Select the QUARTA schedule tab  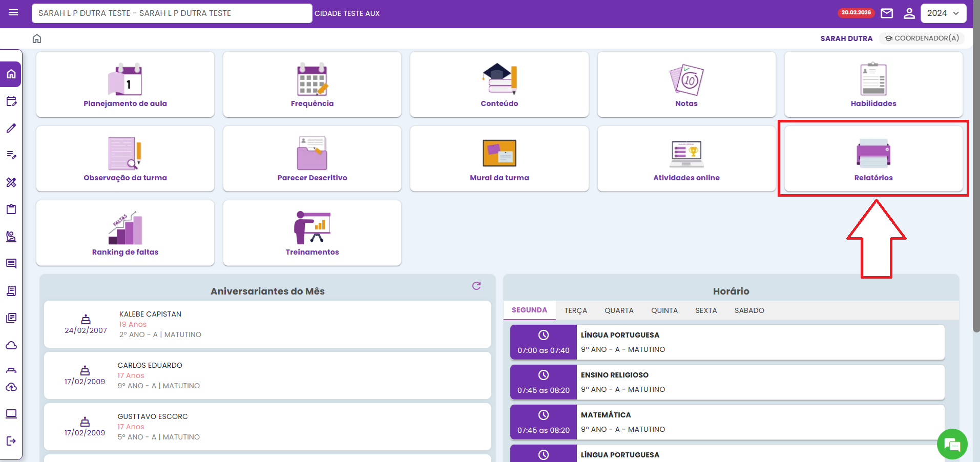click(x=619, y=310)
